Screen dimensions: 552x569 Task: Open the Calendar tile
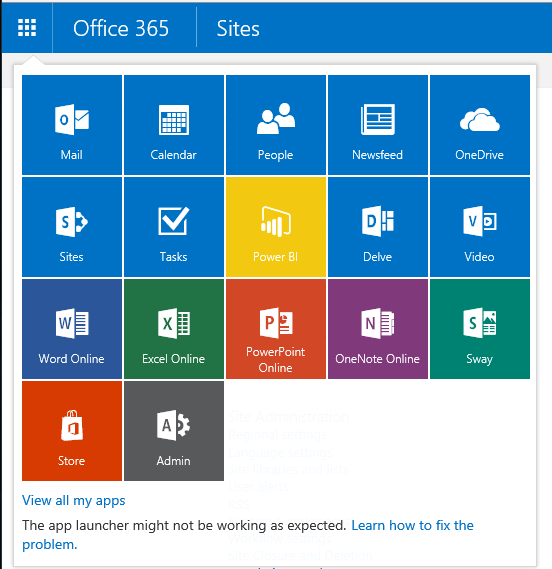(174, 125)
